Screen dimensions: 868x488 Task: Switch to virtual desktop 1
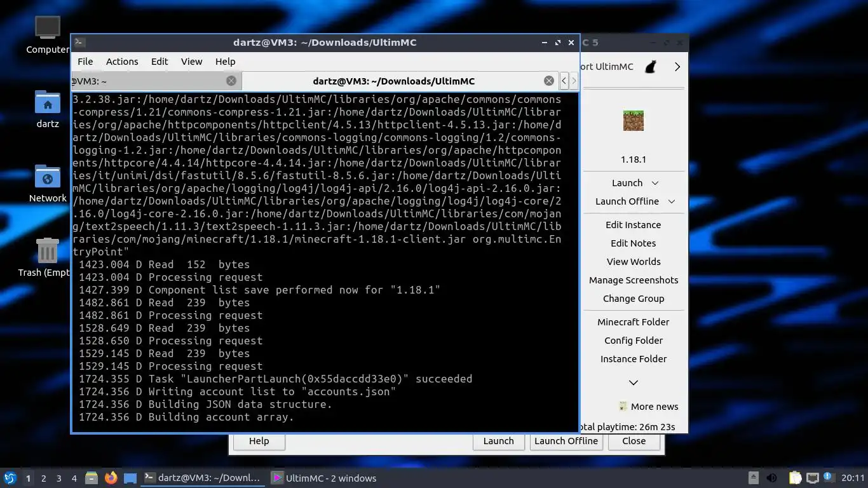(x=28, y=478)
